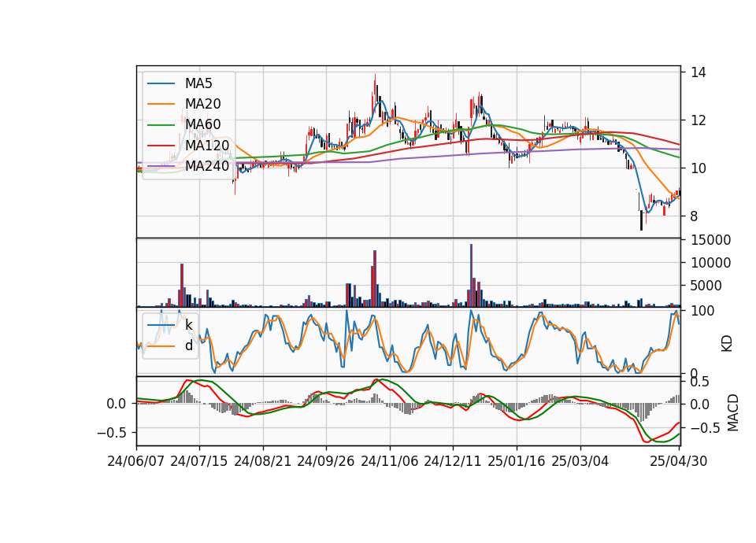Click the MA120 legend label
The height and width of the screenshot is (543, 756).
(207, 145)
